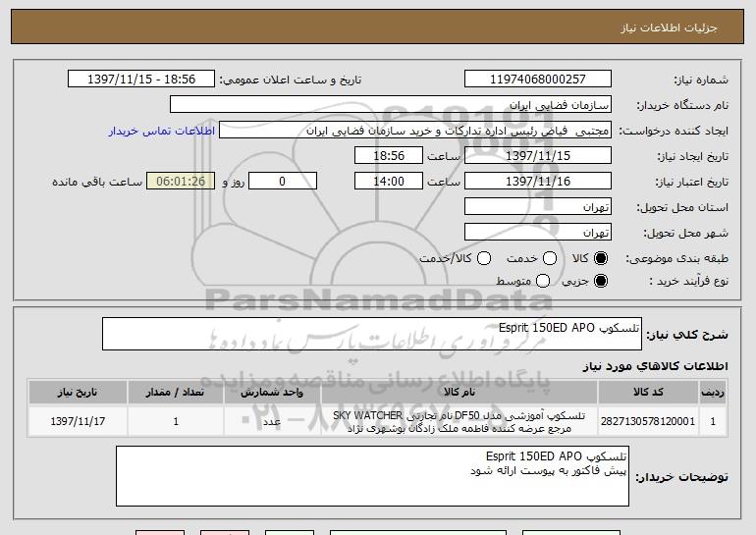Click the SKY WATCHER product name cell
This screenshot has width=756, height=535.
[459, 422]
